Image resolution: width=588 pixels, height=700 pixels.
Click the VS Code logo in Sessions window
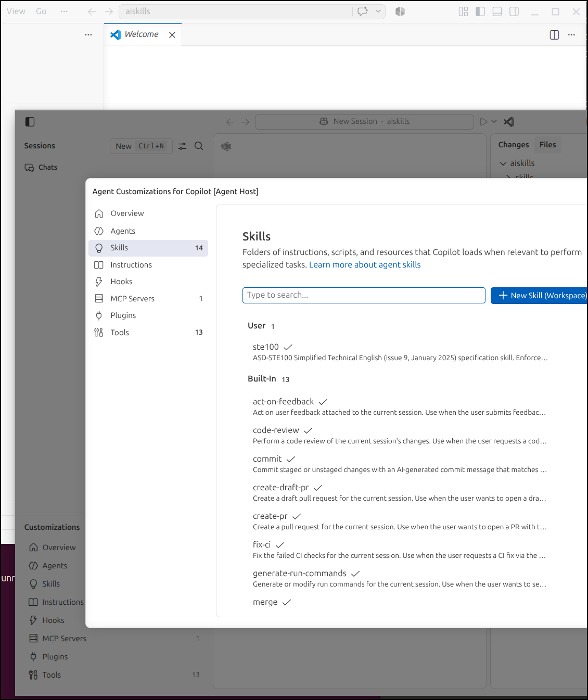[509, 122]
